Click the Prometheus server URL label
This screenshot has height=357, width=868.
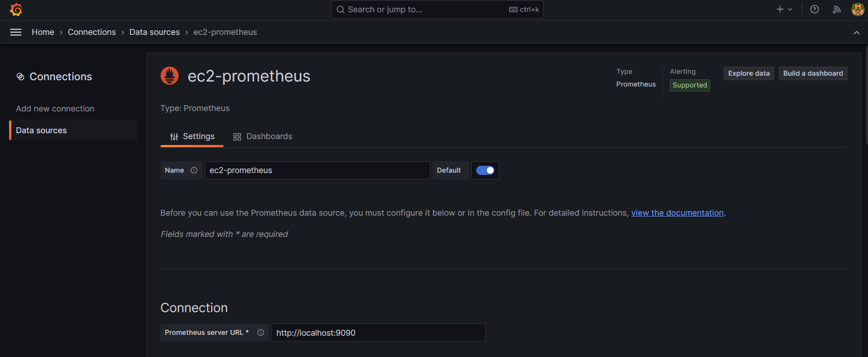[x=207, y=333]
